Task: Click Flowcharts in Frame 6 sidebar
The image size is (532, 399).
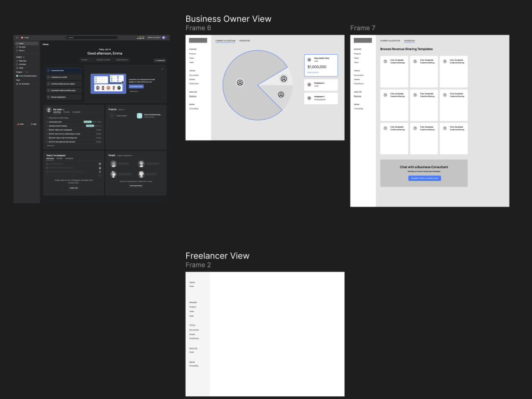Action: coord(194,84)
